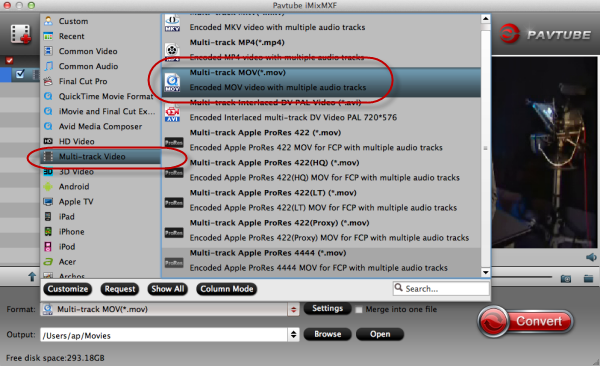Image resolution: width=600 pixels, height=366 pixels.
Task: Click the blue up arrow icon
Action: coord(32,276)
